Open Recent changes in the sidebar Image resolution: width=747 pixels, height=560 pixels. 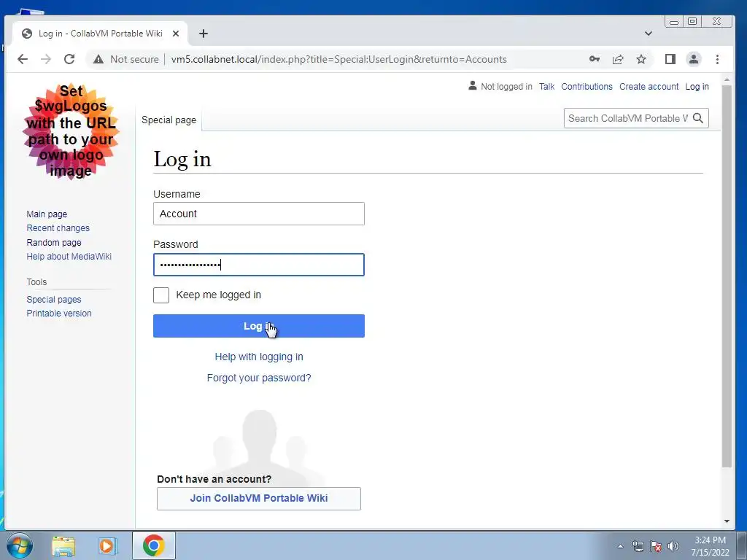[58, 228]
